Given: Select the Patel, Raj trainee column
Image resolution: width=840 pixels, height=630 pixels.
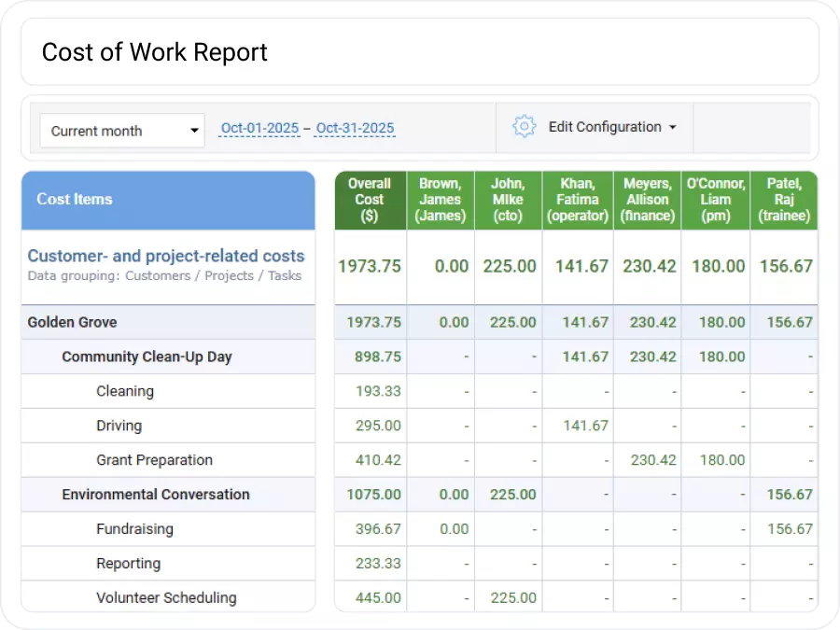Looking at the screenshot, I should pyautogui.click(x=784, y=200).
